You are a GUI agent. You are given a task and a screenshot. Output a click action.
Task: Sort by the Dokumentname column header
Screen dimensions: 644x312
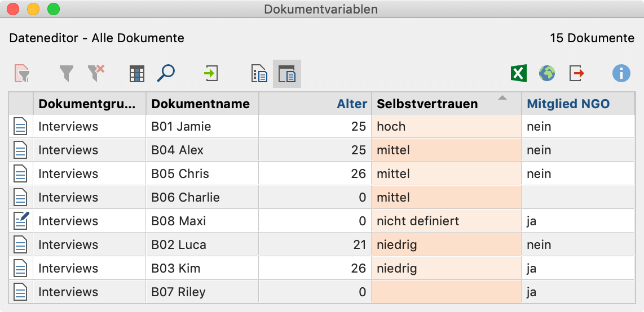pyautogui.click(x=201, y=104)
